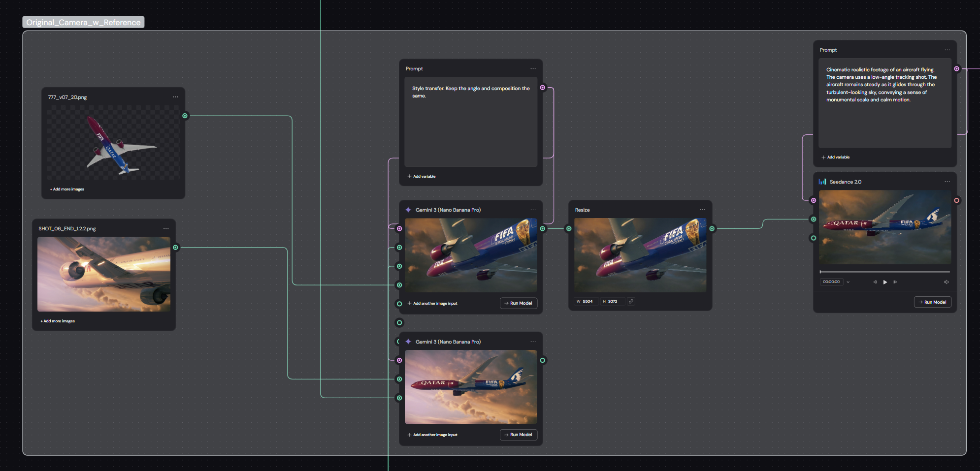Select the 777_v07_20.png airplane thumbnail
The height and width of the screenshot is (471, 980).
pyautogui.click(x=113, y=143)
